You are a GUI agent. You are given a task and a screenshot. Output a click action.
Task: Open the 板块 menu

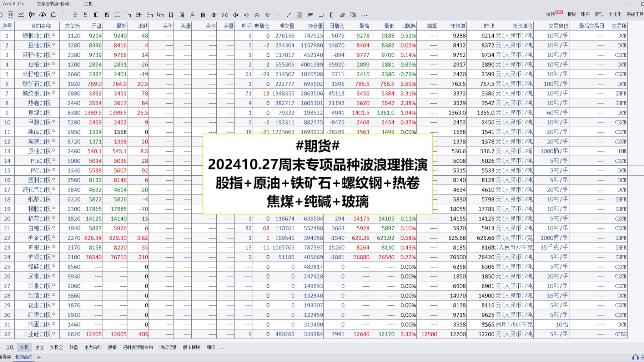tap(572, 14)
